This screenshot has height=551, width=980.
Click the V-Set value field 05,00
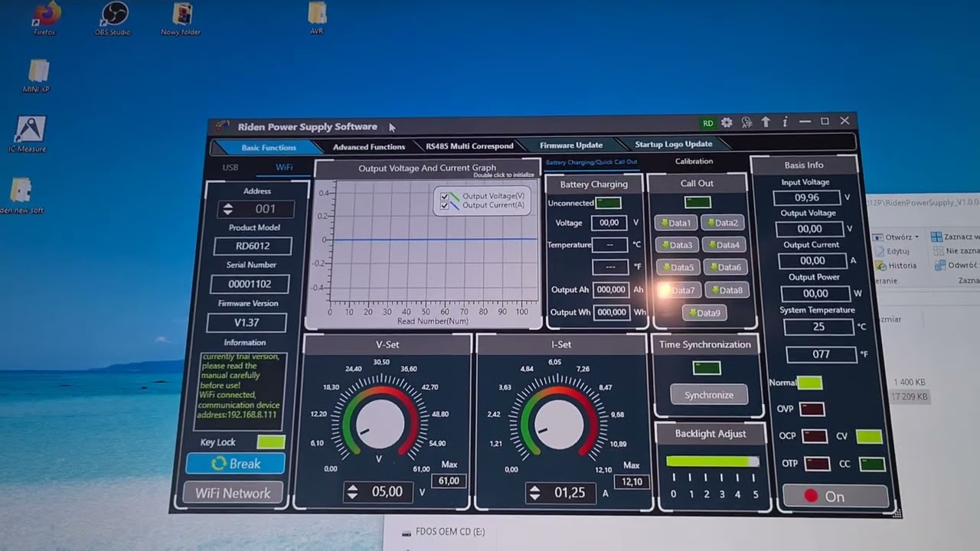tap(387, 492)
